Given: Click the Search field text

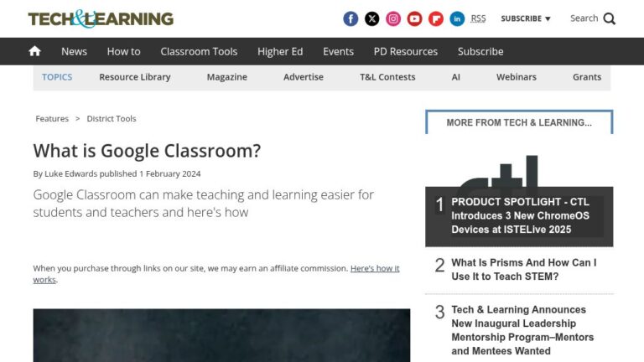Looking at the screenshot, I should (584, 18).
